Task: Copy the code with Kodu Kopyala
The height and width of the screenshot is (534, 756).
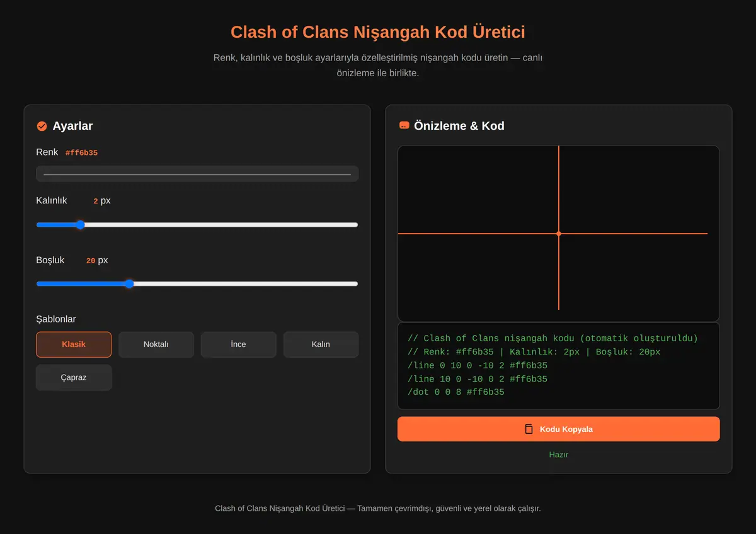Action: point(558,429)
